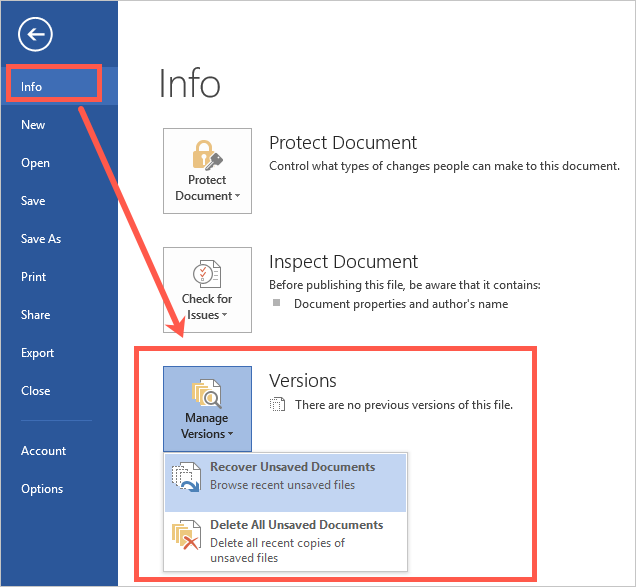Click the Delete All Unsaved Documents icon

tap(187, 537)
